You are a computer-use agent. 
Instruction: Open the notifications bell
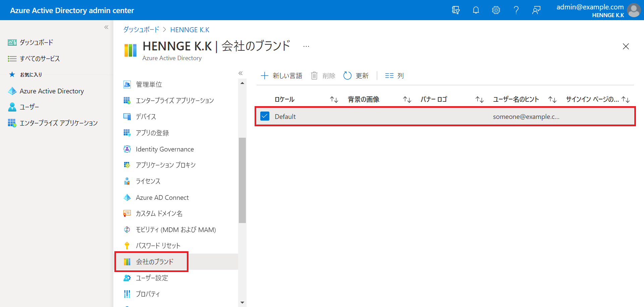pyautogui.click(x=476, y=10)
